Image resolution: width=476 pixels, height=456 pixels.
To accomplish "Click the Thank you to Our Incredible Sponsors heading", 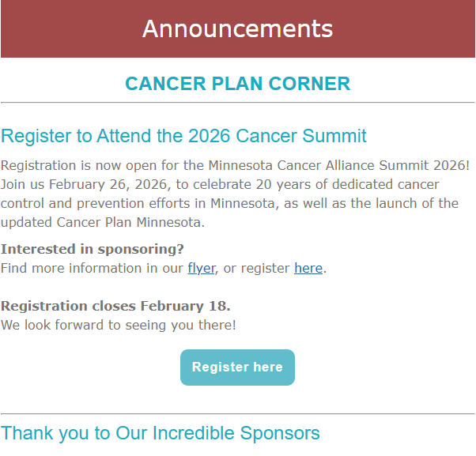I will click(161, 433).
